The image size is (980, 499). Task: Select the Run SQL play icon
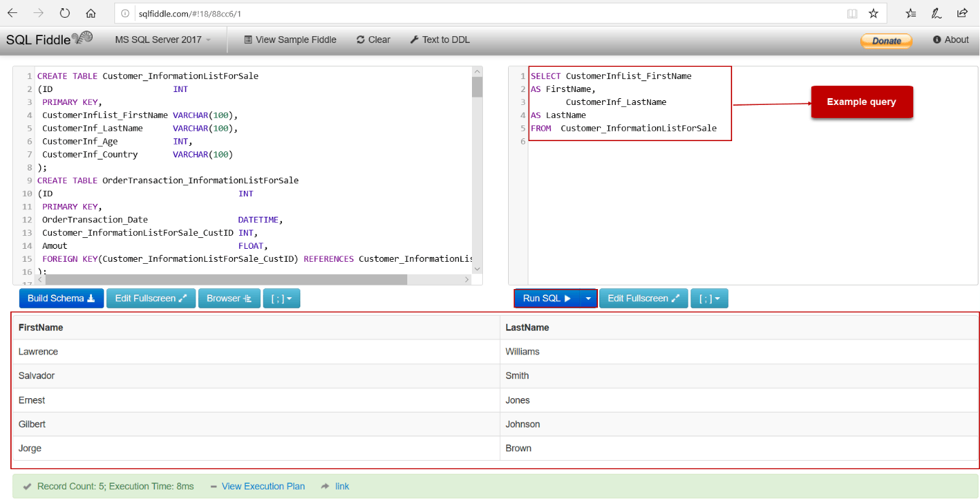569,298
